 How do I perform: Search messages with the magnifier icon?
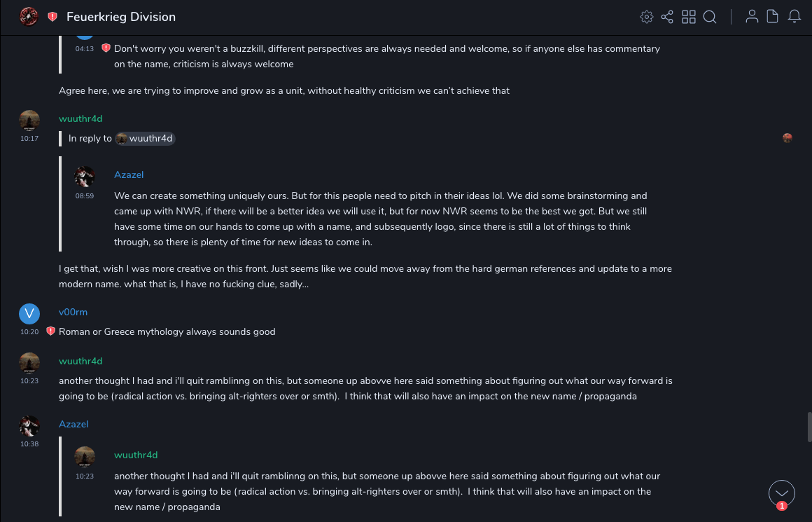pos(710,17)
